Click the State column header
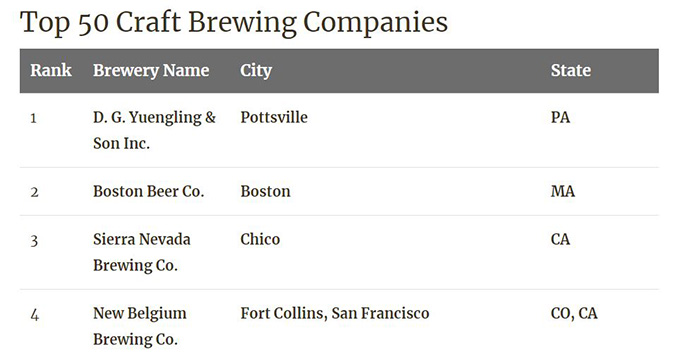Screen dimensions: 685x363 [571, 70]
